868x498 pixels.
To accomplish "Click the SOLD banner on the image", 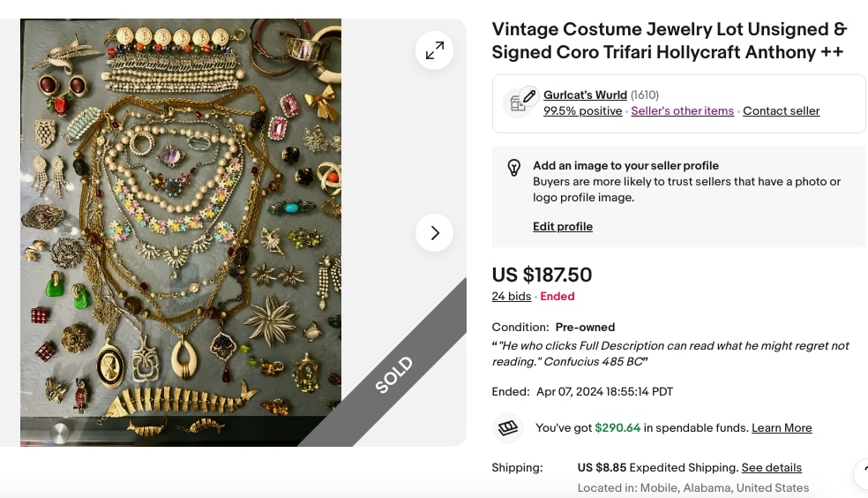I will click(393, 375).
